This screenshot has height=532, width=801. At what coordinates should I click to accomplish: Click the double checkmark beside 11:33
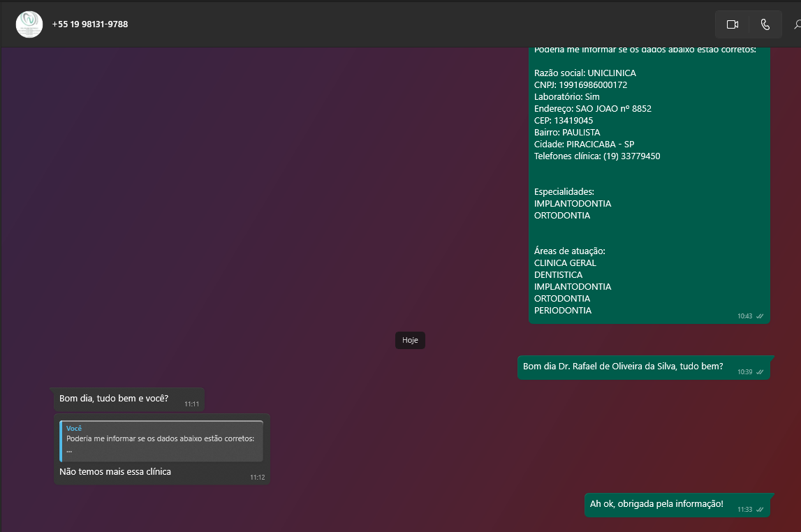pyautogui.click(x=760, y=510)
